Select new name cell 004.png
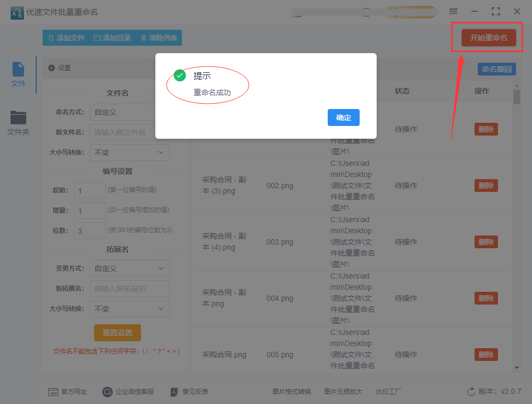 click(x=280, y=298)
